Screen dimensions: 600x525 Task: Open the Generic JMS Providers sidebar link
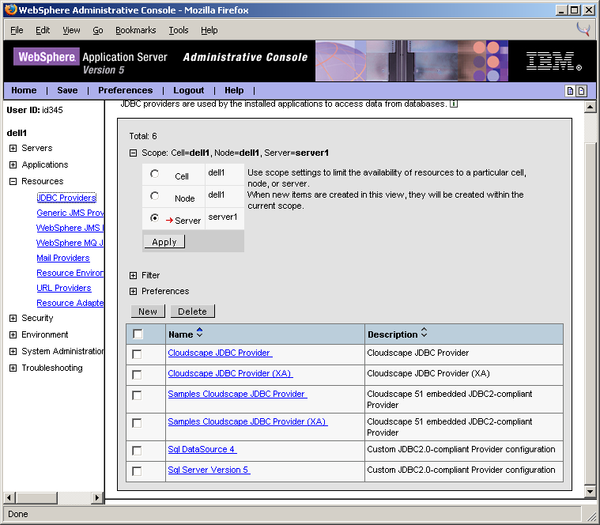(70, 213)
